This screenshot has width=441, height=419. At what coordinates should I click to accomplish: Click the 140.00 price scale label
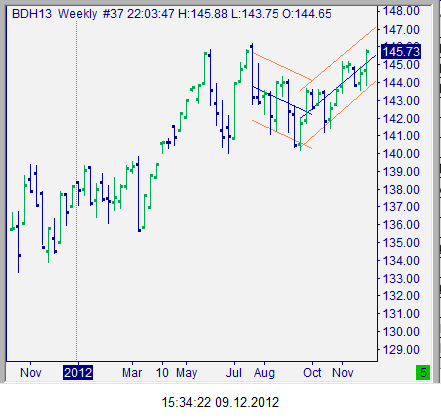pyautogui.click(x=401, y=154)
